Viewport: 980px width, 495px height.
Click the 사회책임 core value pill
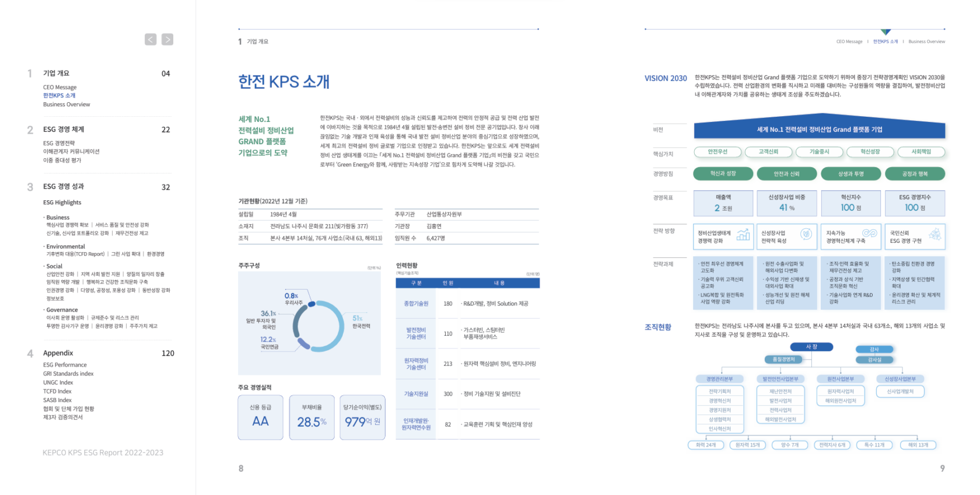[921, 152]
